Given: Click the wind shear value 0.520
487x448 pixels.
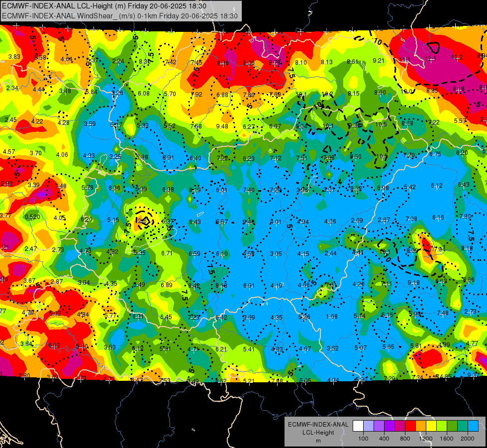Looking at the screenshot, I should pyautogui.click(x=32, y=217).
